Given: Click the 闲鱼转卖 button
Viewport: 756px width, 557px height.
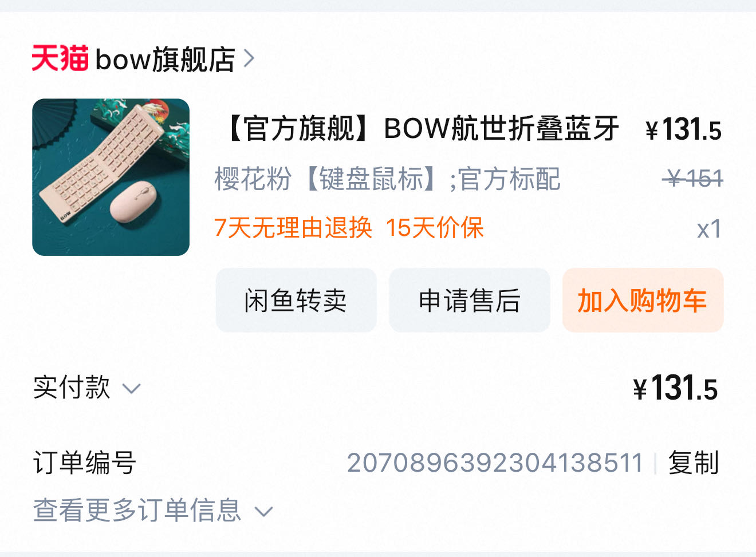Looking at the screenshot, I should click(296, 300).
